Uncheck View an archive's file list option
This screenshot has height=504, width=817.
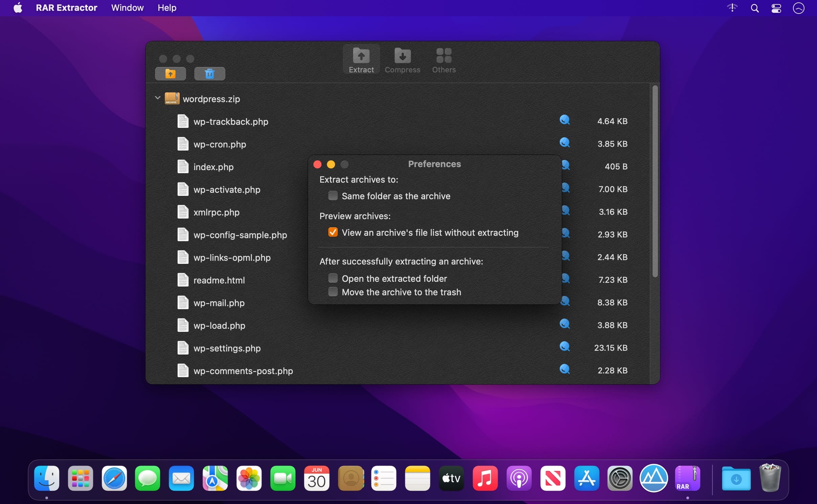pyautogui.click(x=333, y=232)
